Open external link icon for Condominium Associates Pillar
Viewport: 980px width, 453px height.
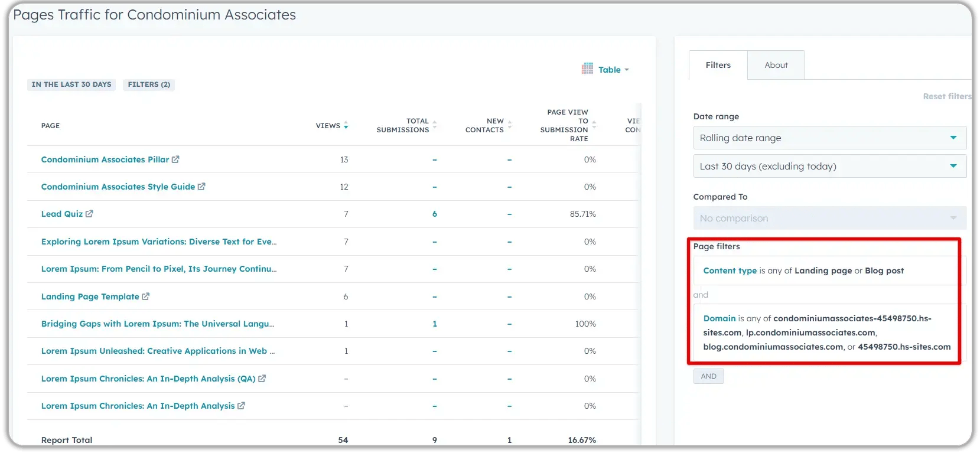175,159
